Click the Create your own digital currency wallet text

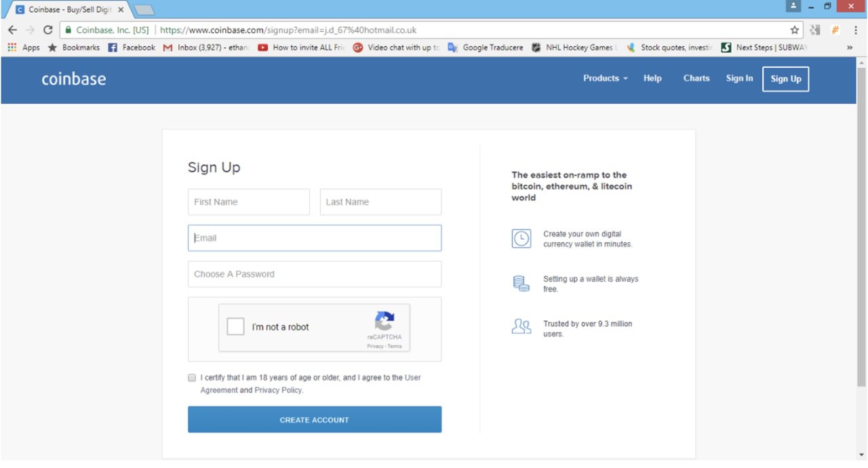588,239
